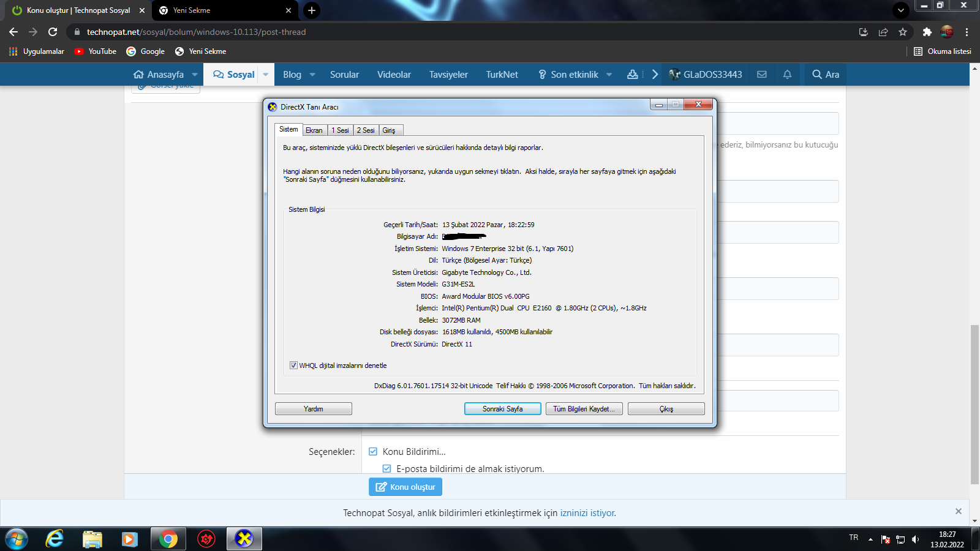Switch to the Ekran tab in DirectX
The image size is (980, 551).
point(314,130)
